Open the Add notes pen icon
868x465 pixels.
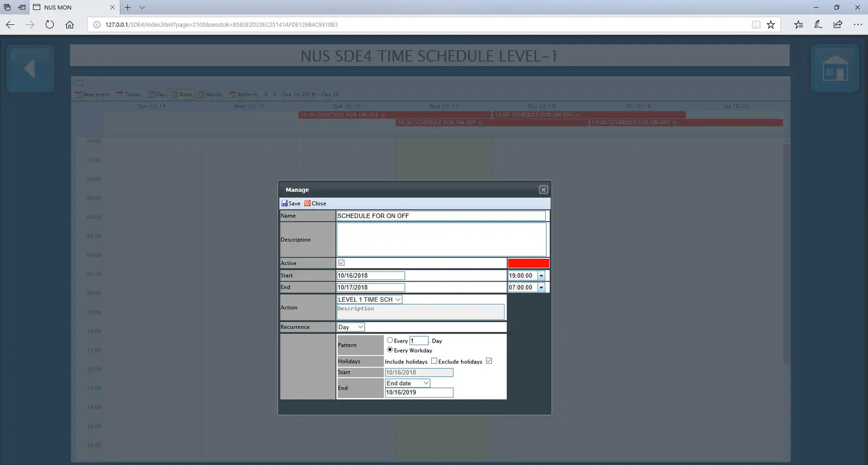818,24
